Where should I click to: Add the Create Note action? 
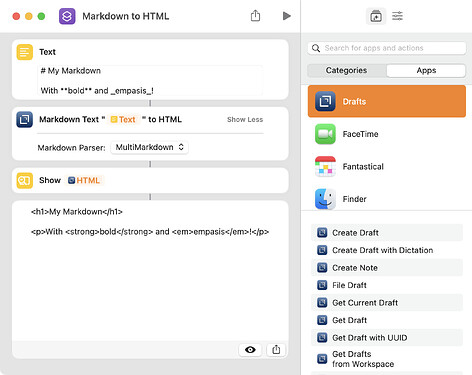387,268
